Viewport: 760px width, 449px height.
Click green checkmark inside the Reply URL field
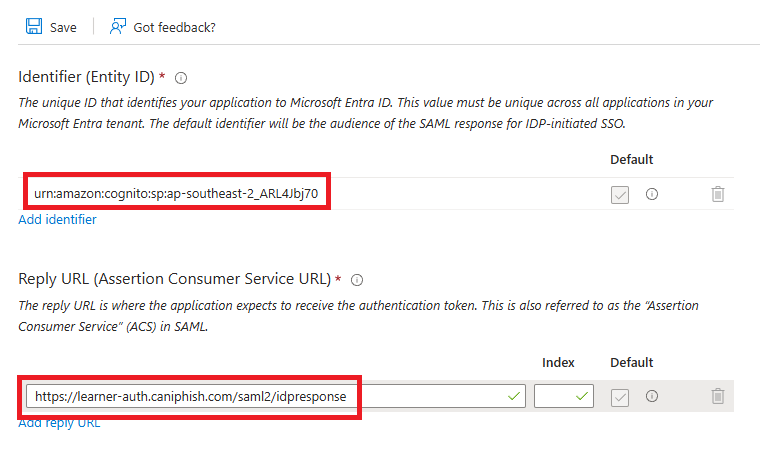pos(514,396)
